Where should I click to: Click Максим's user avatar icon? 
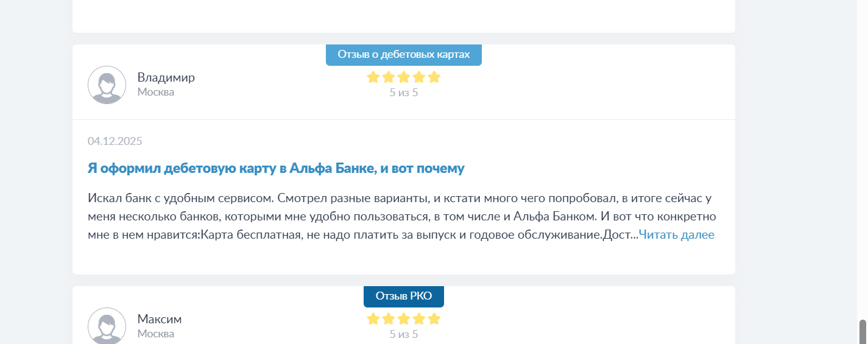(107, 326)
